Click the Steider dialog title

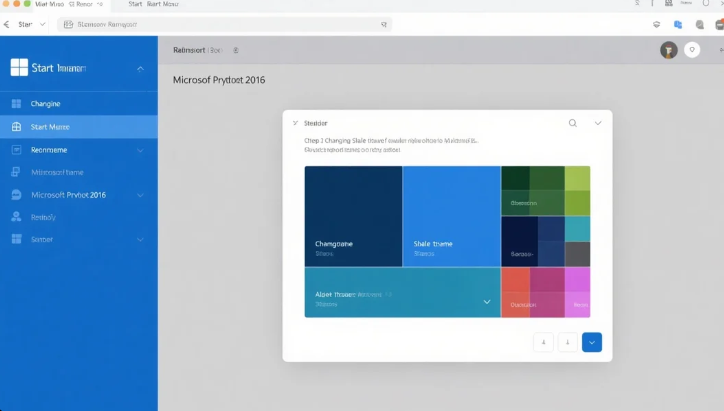(315, 123)
